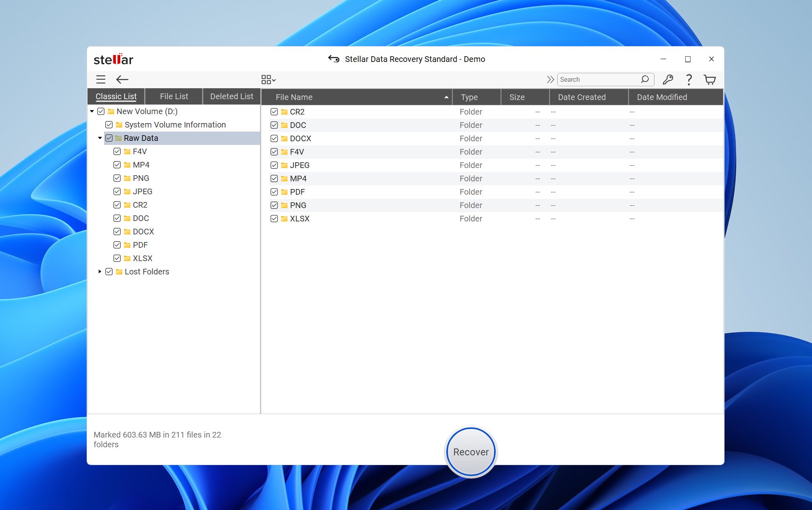
Task: Switch to Deleted List tab
Action: click(x=232, y=96)
